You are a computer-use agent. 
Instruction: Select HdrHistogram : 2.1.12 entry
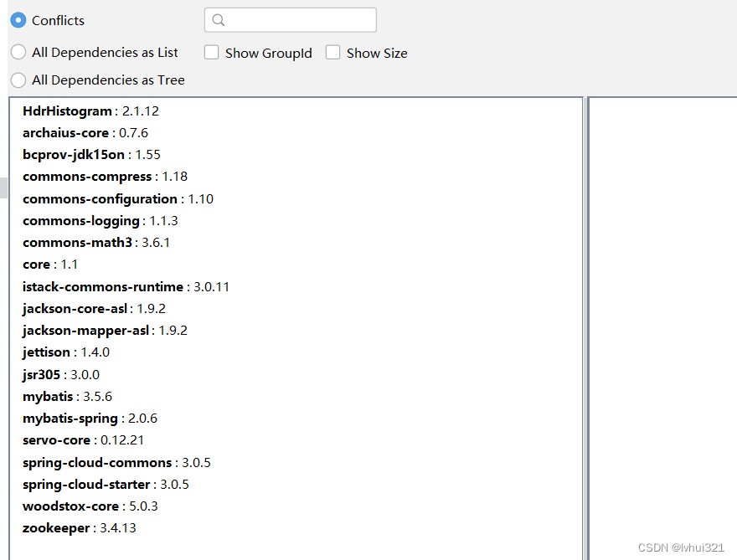[90, 110]
